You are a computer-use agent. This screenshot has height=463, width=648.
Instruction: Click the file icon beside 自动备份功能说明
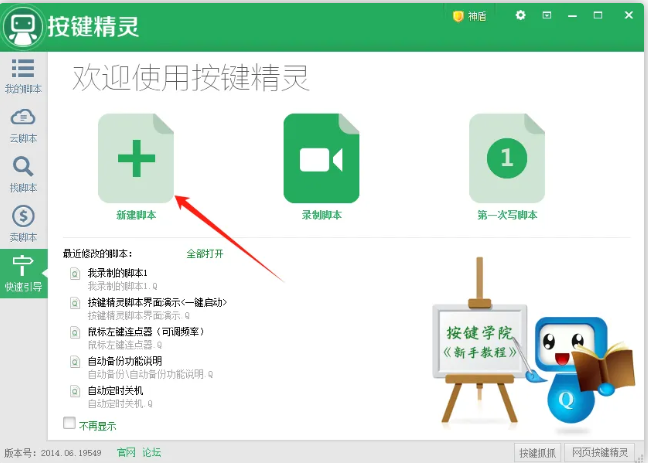coord(75,362)
